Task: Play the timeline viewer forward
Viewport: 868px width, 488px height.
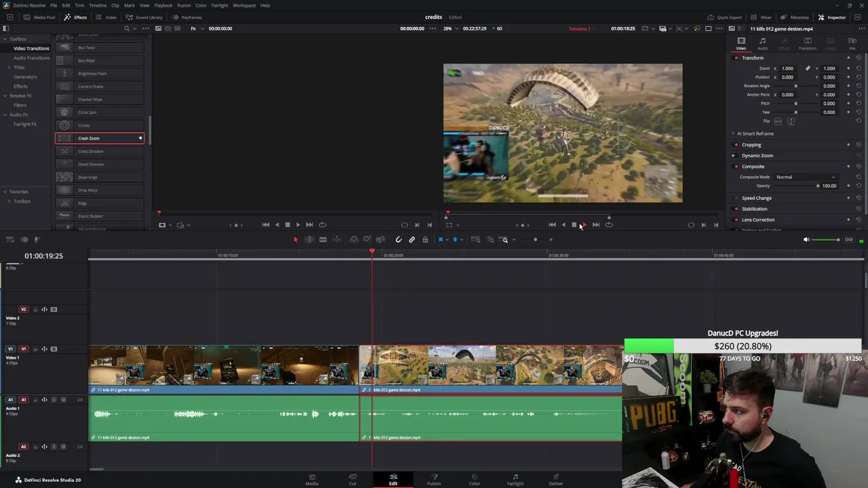Action: pos(584,225)
